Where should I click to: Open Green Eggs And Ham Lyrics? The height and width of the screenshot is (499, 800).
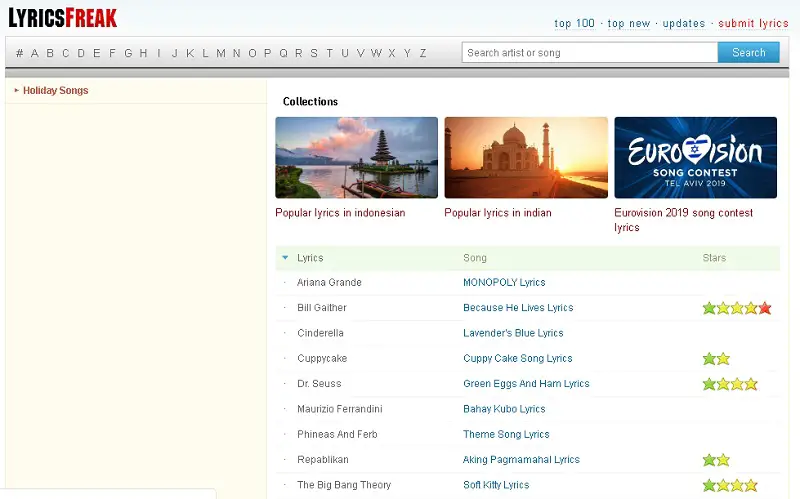tap(526, 384)
